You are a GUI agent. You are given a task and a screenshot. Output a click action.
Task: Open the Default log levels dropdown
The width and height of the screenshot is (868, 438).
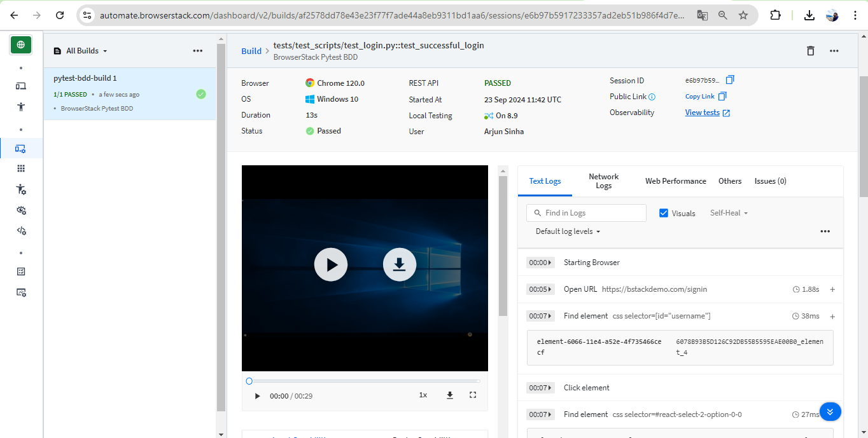(568, 231)
